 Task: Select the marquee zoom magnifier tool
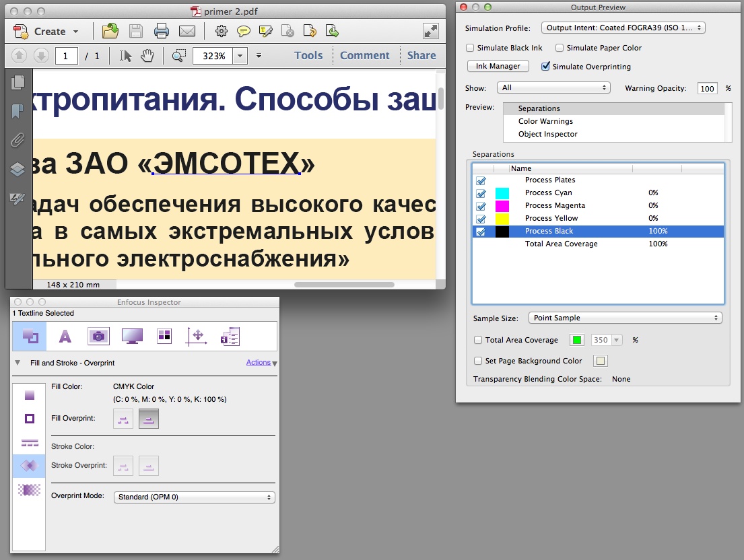pyautogui.click(x=178, y=55)
